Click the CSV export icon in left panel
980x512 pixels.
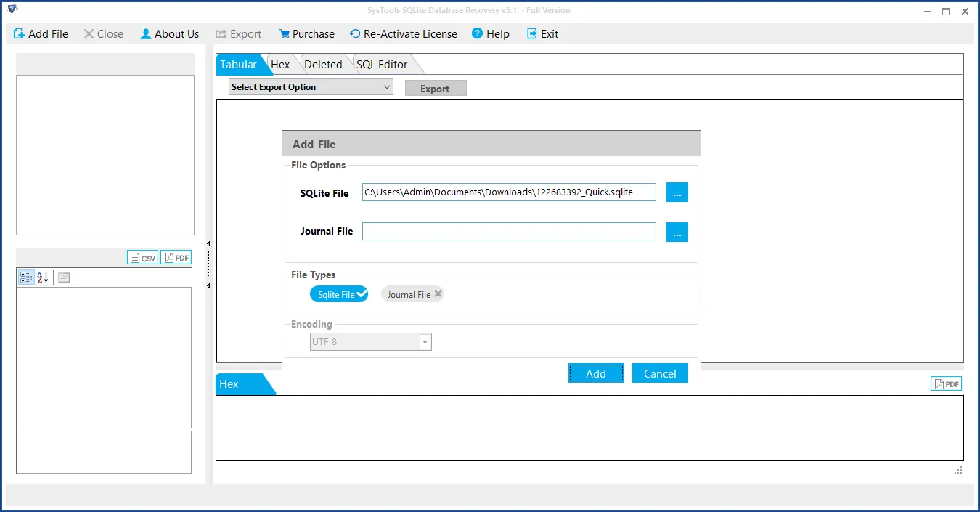pos(143,258)
